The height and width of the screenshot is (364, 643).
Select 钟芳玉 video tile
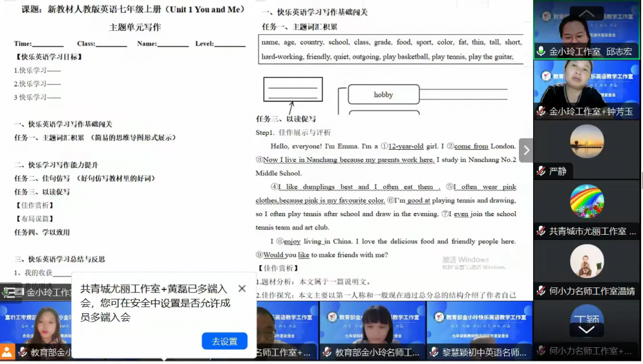586,89
